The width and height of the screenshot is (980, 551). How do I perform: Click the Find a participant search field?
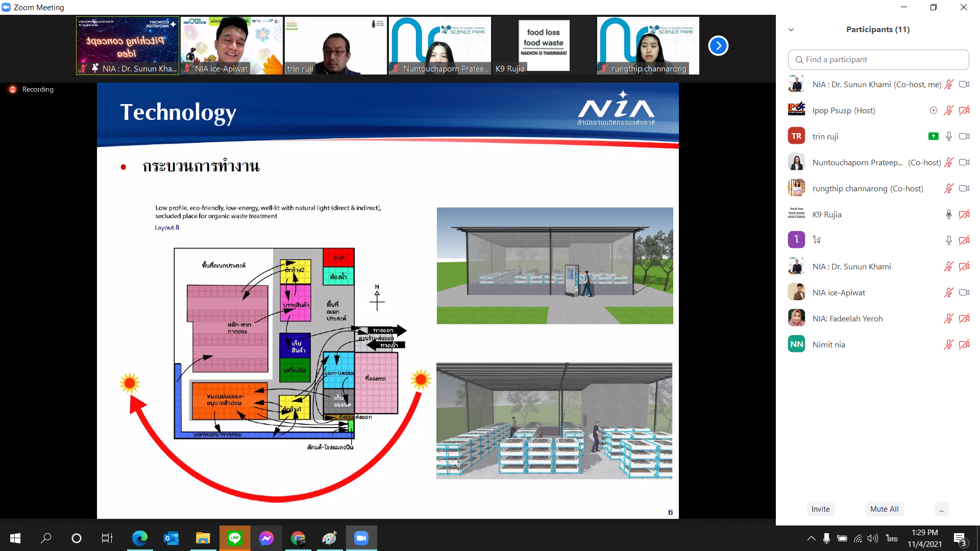pos(878,60)
